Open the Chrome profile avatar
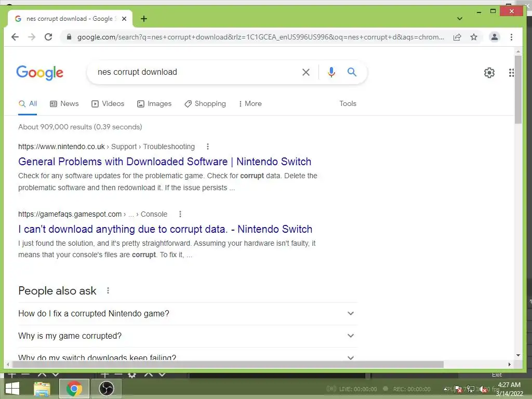Viewport: 532px width, 399px height. point(495,37)
